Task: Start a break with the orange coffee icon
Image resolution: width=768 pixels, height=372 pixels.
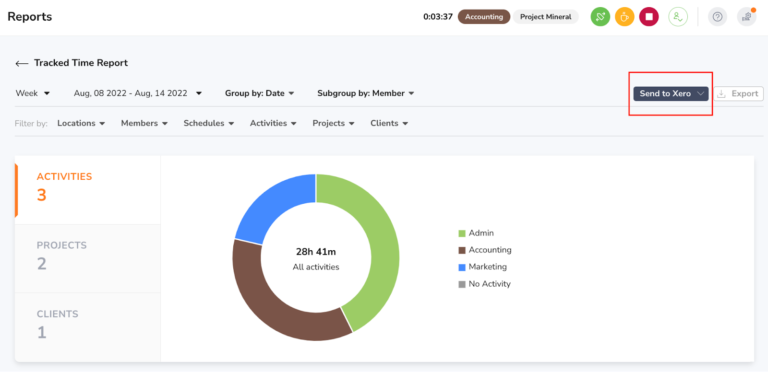Action: [x=624, y=17]
